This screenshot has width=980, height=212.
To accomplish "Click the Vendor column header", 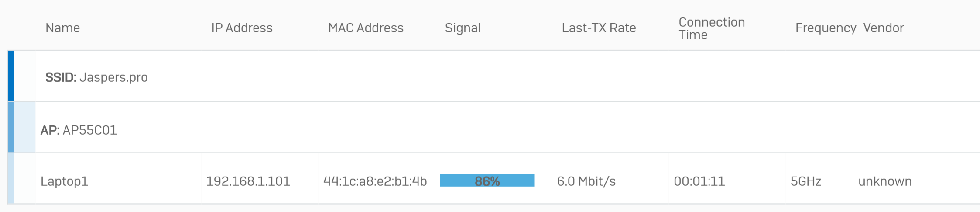I will (883, 28).
